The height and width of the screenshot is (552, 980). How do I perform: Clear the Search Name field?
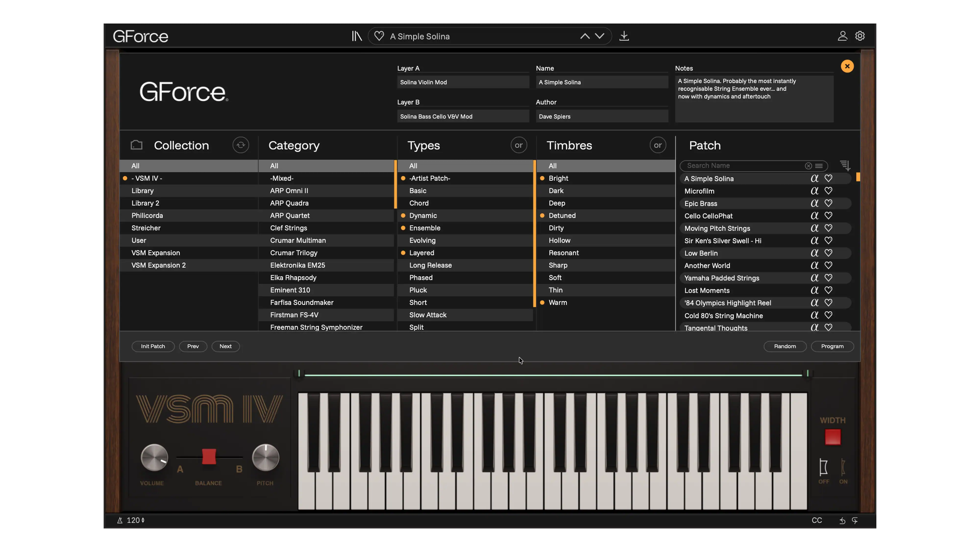[808, 166]
